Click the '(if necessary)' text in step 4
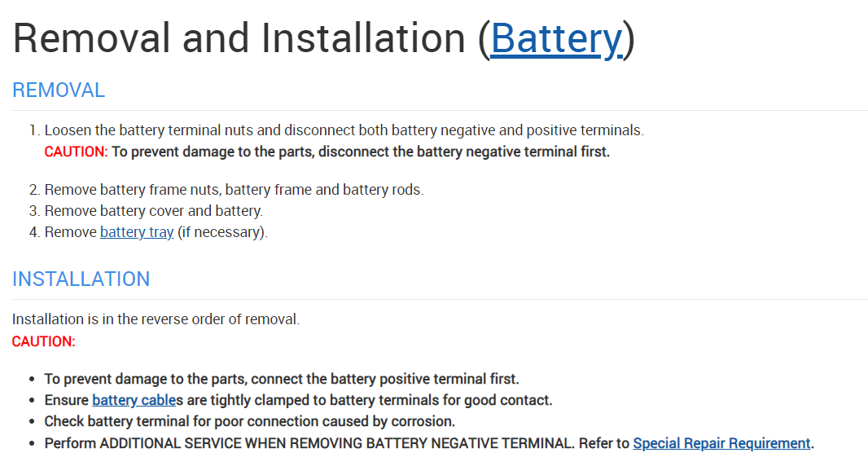The width and height of the screenshot is (868, 466). point(222,232)
